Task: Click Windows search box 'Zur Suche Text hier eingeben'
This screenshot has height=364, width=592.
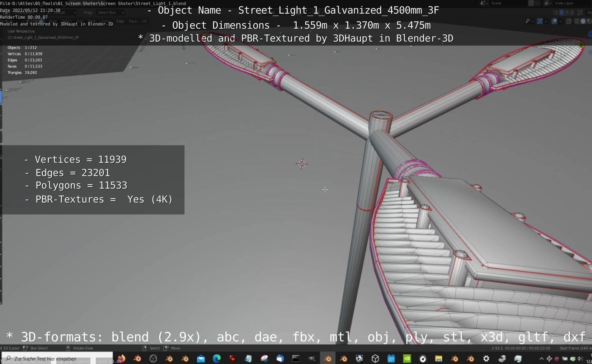Action: (57, 359)
